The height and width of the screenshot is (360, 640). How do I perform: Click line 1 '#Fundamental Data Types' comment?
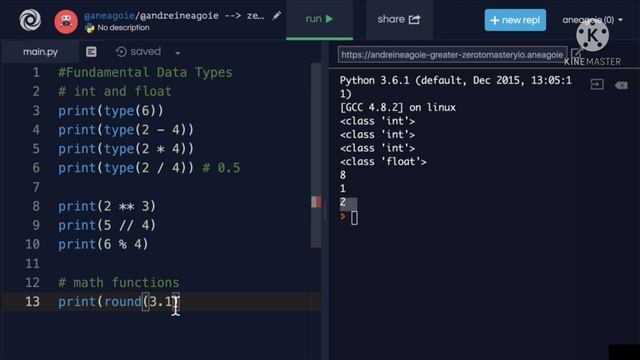click(x=145, y=72)
